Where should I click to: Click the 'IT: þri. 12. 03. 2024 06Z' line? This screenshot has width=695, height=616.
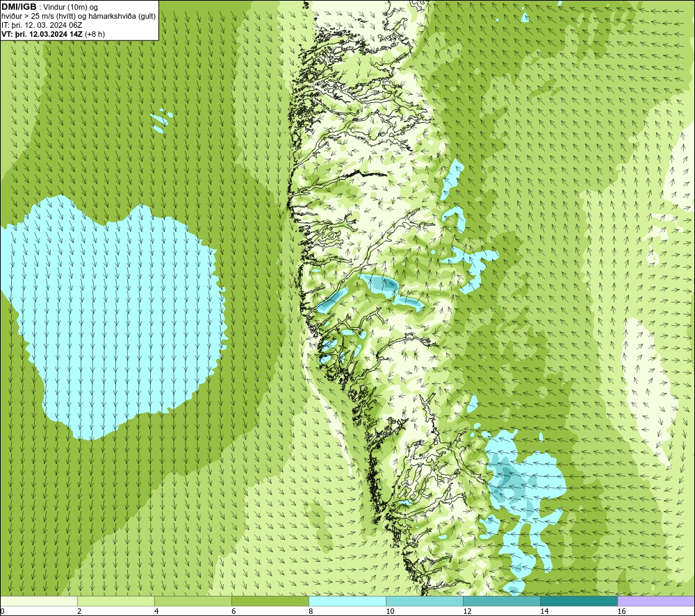[41, 25]
